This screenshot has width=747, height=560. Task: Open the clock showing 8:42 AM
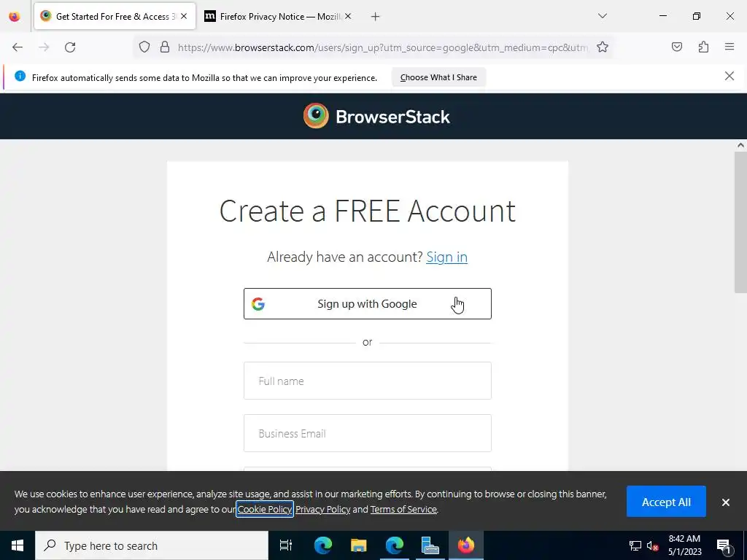tap(684, 545)
